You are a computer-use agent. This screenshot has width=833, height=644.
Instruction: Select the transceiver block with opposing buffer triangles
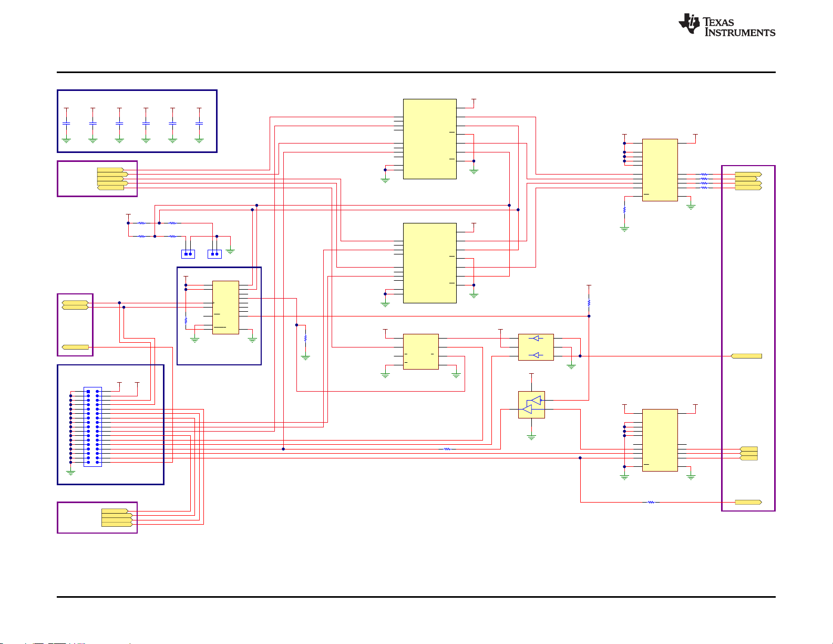click(531, 405)
